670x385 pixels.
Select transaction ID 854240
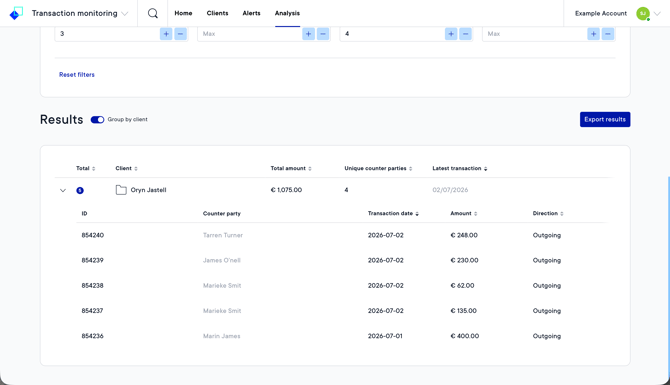[93, 235]
